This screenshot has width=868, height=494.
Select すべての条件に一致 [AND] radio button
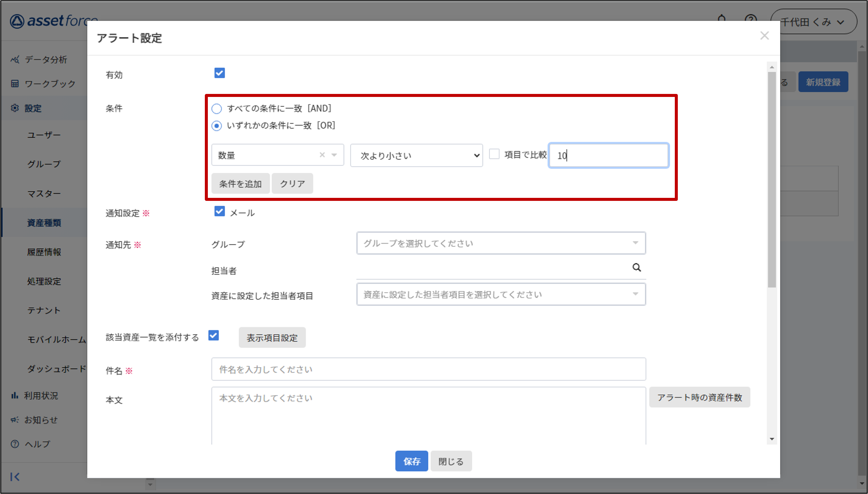(217, 109)
